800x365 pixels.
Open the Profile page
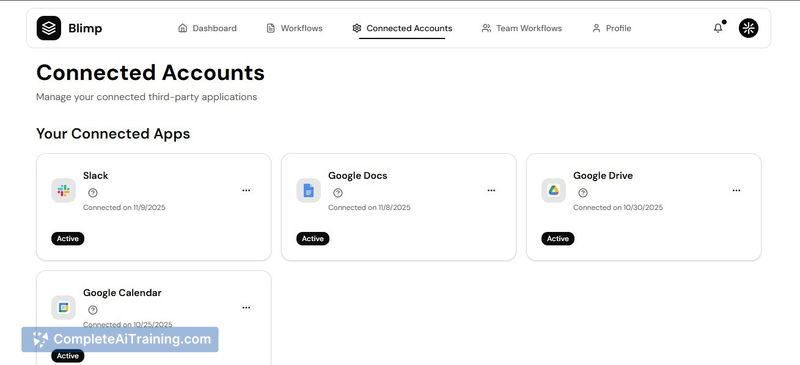tap(611, 28)
